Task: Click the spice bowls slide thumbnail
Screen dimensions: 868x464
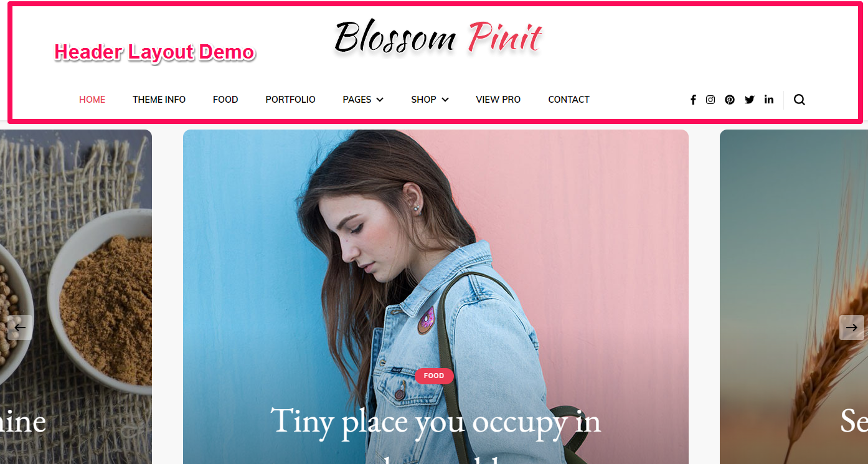Action: click(x=76, y=296)
